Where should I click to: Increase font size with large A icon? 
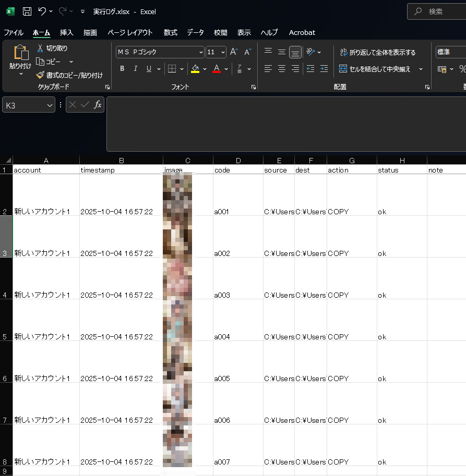click(234, 52)
